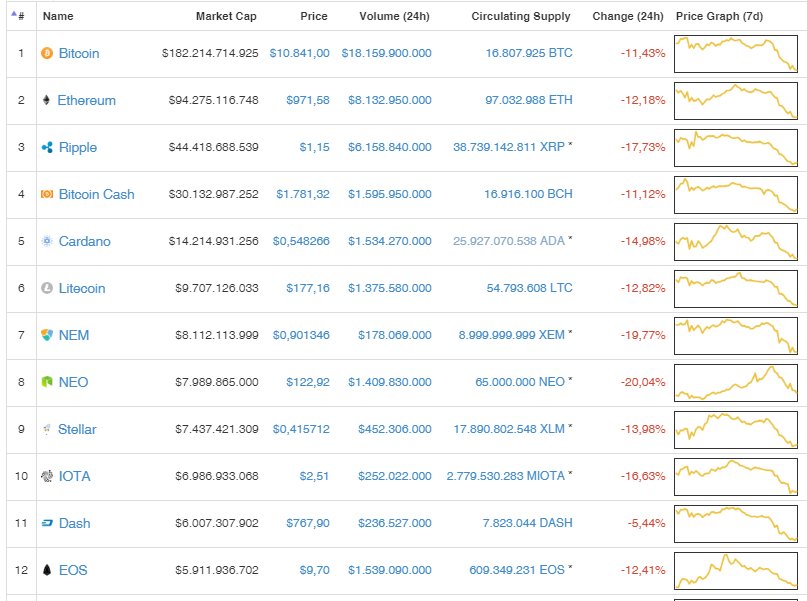Open Litecoin's 7-day price graph thumbnail

(736, 289)
